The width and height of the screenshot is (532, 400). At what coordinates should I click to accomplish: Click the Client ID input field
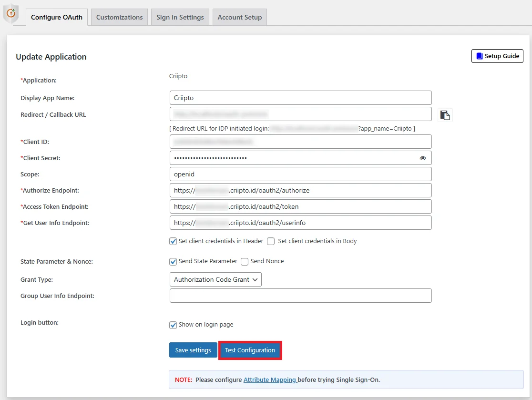click(301, 142)
